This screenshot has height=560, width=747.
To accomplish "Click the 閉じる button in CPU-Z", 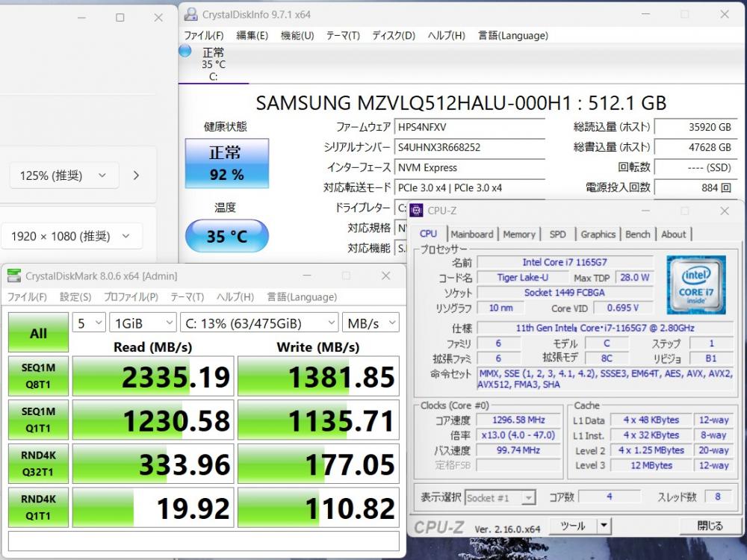I will point(710,526).
